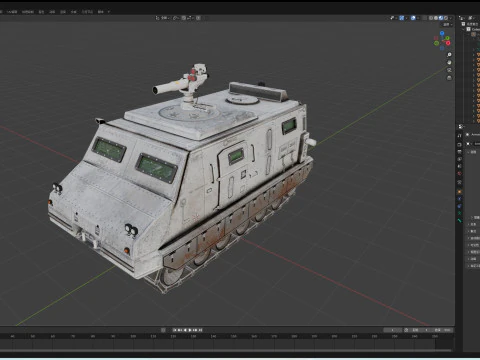Switch to solid viewport shading
This screenshot has height=360, width=480.
(x=436, y=18)
